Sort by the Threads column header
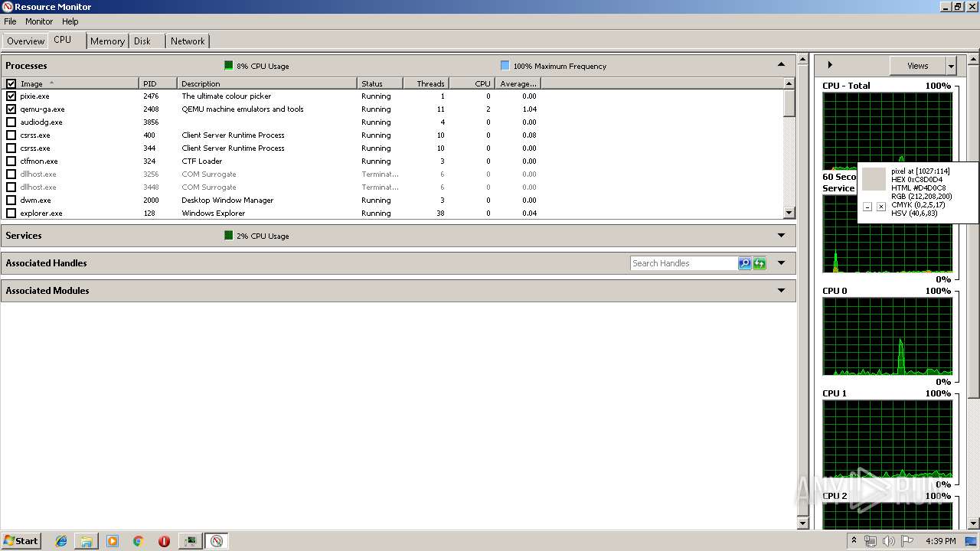 pyautogui.click(x=426, y=83)
